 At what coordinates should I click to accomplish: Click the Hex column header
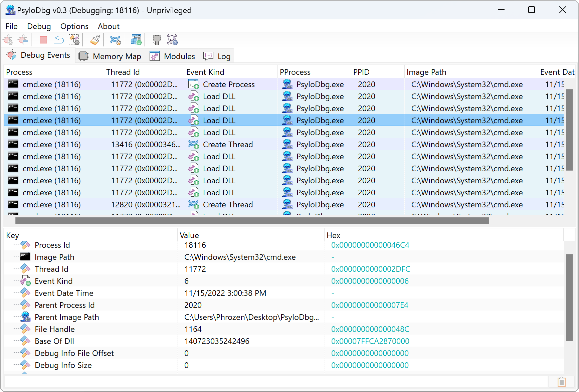(x=444, y=235)
